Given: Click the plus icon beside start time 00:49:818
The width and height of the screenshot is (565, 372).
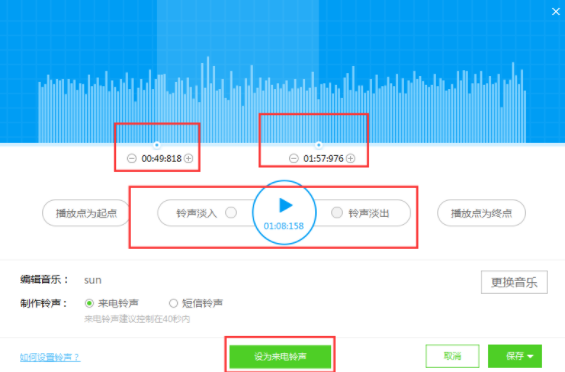Looking at the screenshot, I should pos(188,158).
